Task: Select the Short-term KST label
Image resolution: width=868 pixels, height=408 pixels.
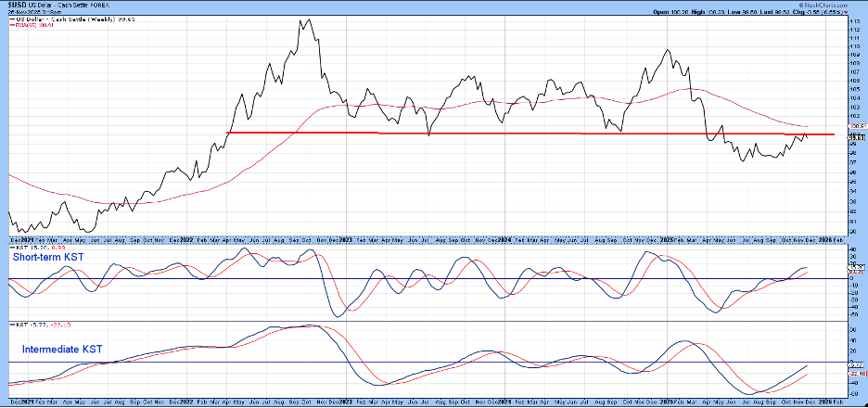Action: [x=47, y=259]
